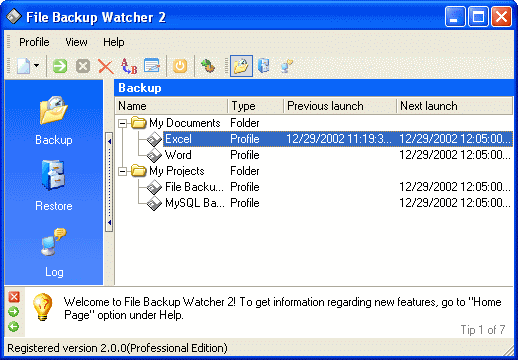The image size is (518, 360).
Task: Click the MySQL Ba... profile diamond icon
Action: pos(154,203)
